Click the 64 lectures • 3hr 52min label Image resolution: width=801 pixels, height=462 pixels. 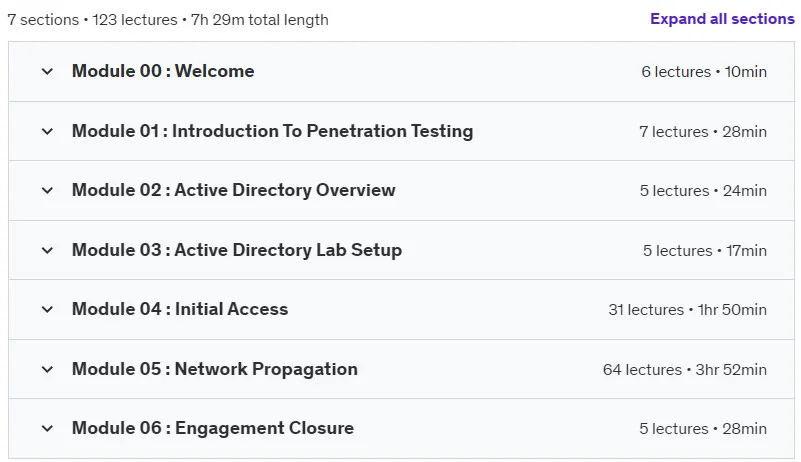(685, 369)
